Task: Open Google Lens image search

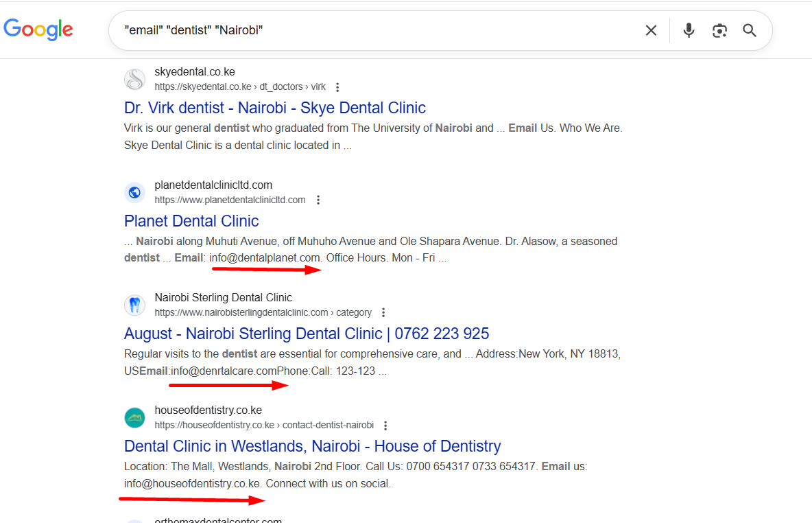Action: click(719, 30)
